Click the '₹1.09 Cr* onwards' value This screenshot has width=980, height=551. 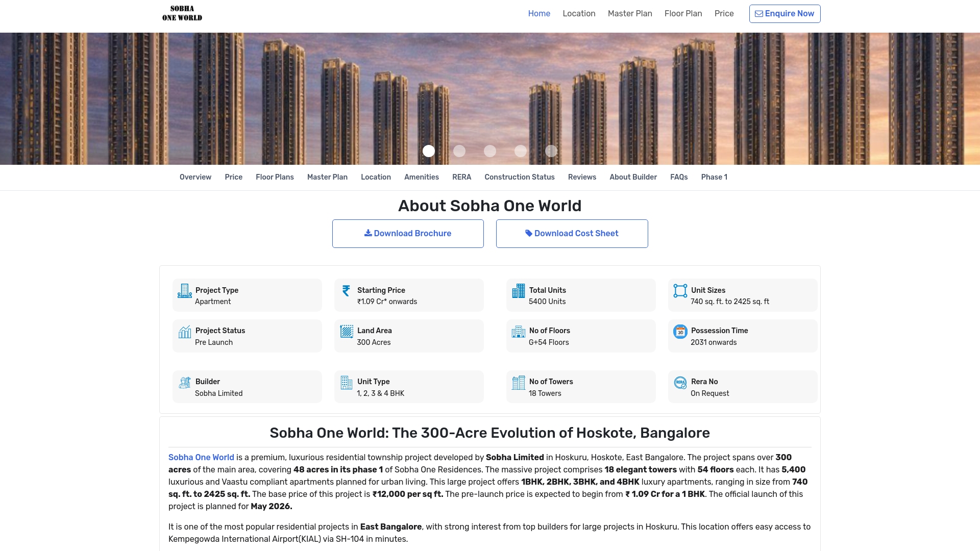tap(387, 302)
